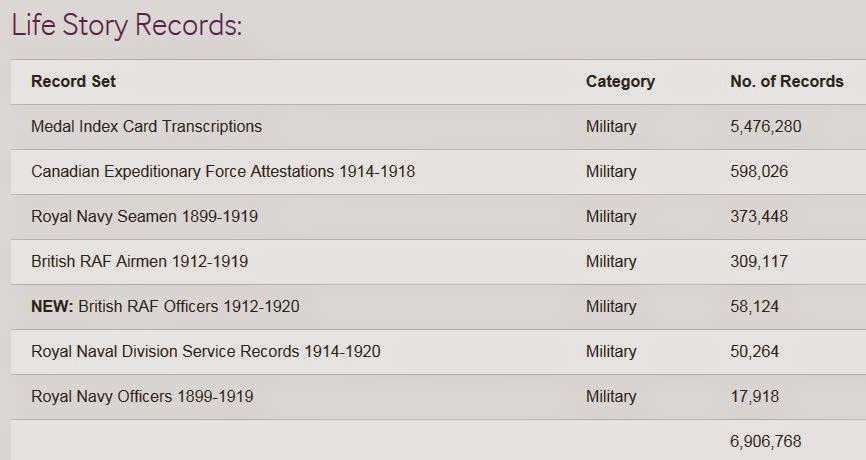866x460 pixels.
Task: Open British RAF Airmen 1912-1919 records
Action: click(139, 262)
